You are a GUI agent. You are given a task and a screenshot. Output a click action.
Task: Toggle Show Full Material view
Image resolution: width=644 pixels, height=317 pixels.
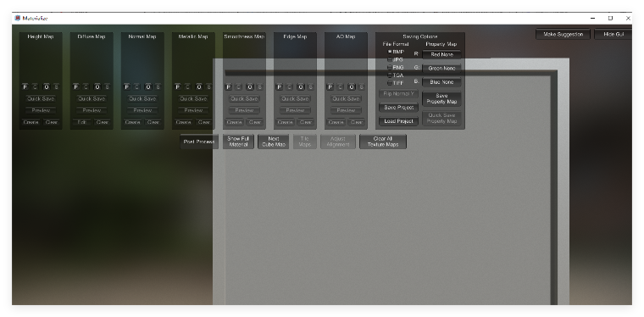238,142
